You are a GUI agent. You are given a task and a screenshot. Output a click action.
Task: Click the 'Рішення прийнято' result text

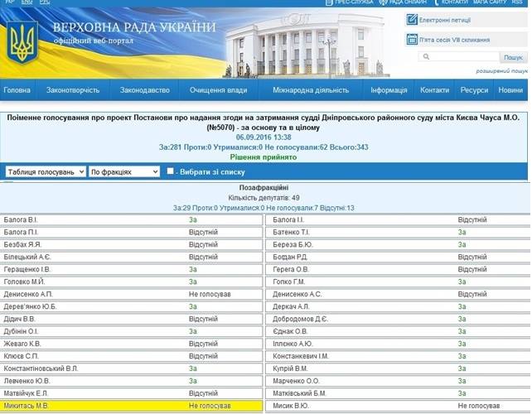[x=264, y=157]
